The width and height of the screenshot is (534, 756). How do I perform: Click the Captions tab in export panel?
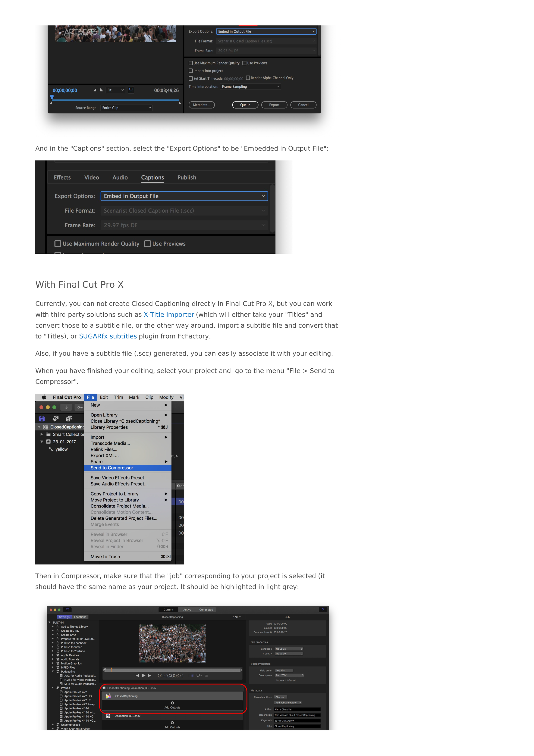click(152, 177)
